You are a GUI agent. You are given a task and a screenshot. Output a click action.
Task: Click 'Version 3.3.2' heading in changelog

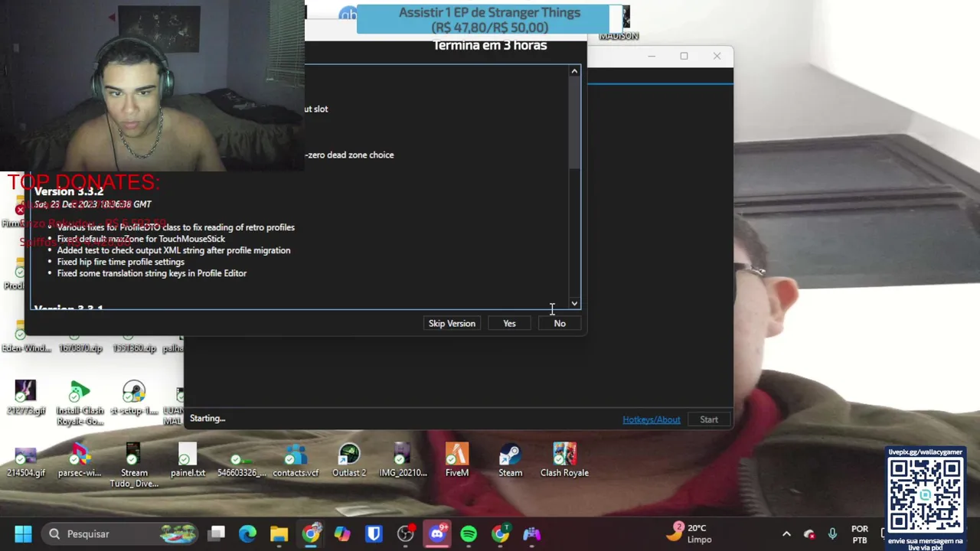(x=69, y=191)
